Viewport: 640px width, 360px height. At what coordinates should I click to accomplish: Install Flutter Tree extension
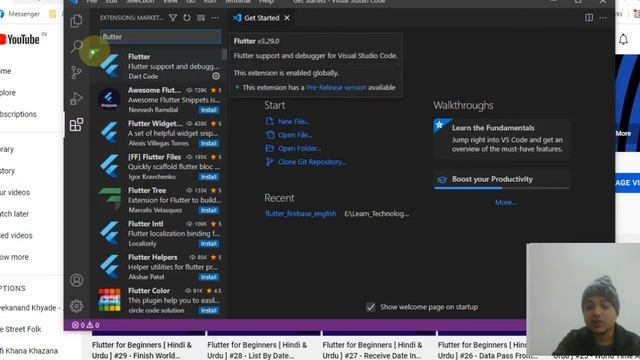click(209, 210)
